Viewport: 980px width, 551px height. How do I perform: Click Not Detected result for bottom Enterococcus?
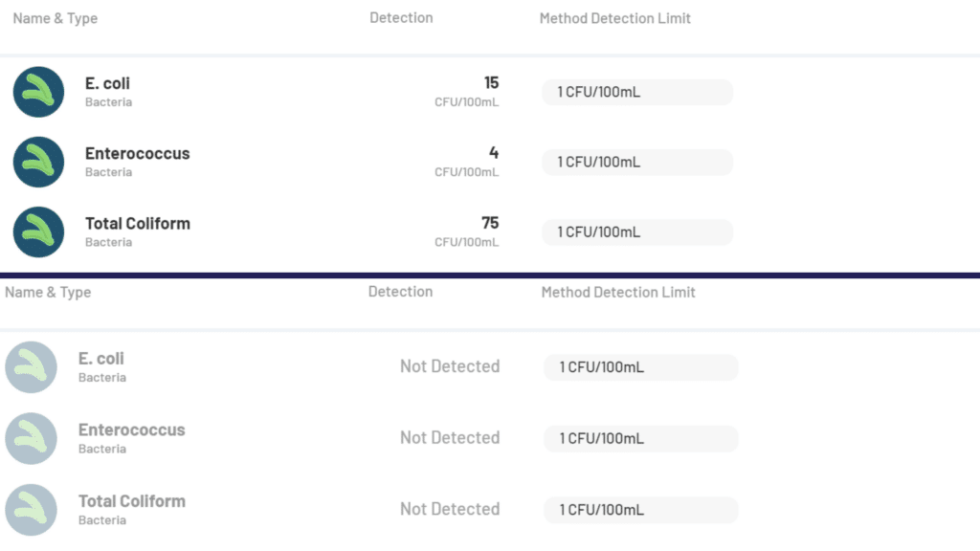pyautogui.click(x=450, y=437)
